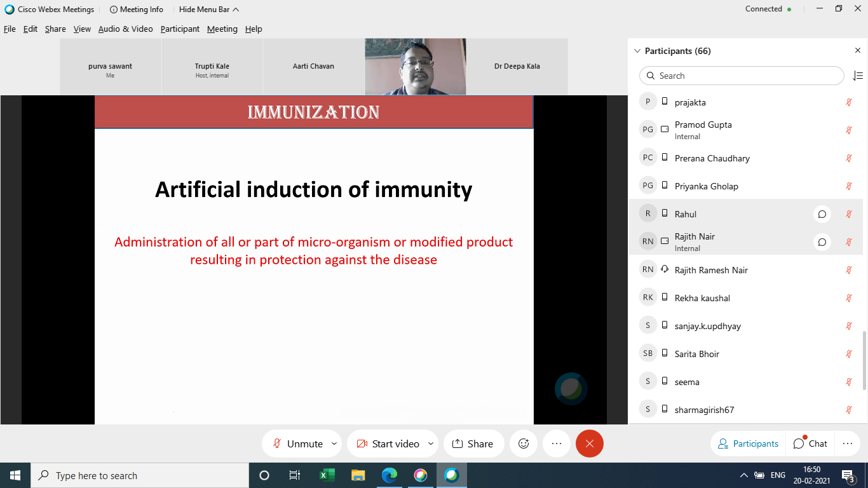Open the Audio & Video menu
The height and width of the screenshot is (488, 868).
125,29
